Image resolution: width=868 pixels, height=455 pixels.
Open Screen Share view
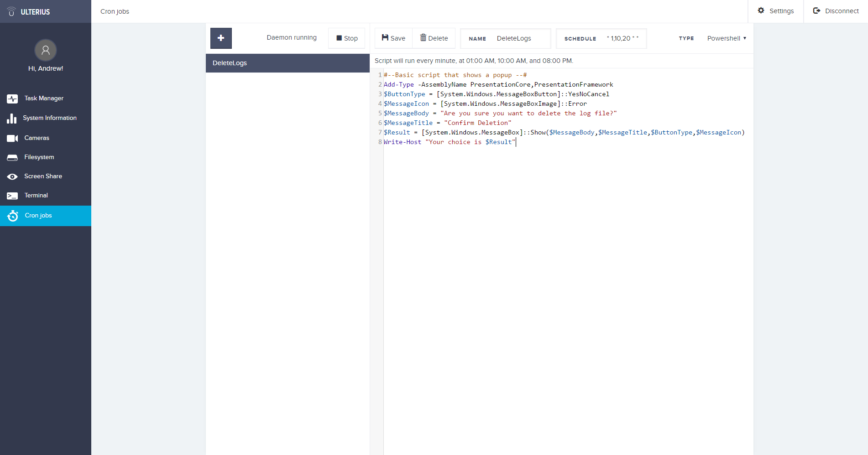click(46, 176)
